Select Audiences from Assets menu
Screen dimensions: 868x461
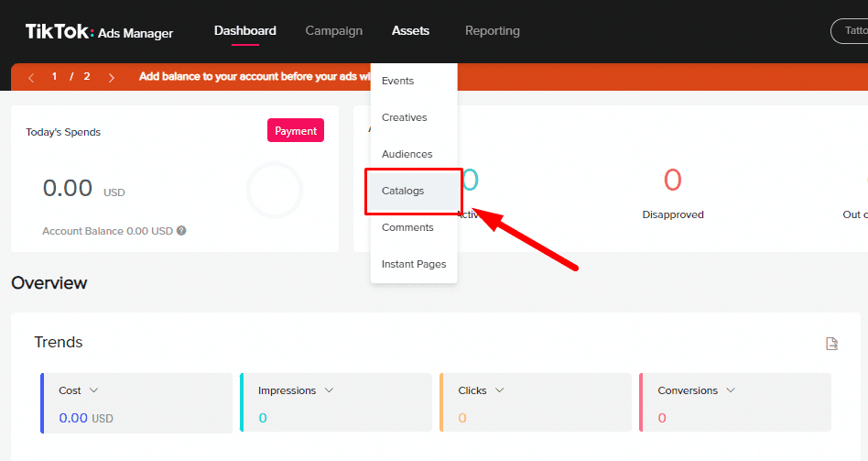[x=407, y=154]
